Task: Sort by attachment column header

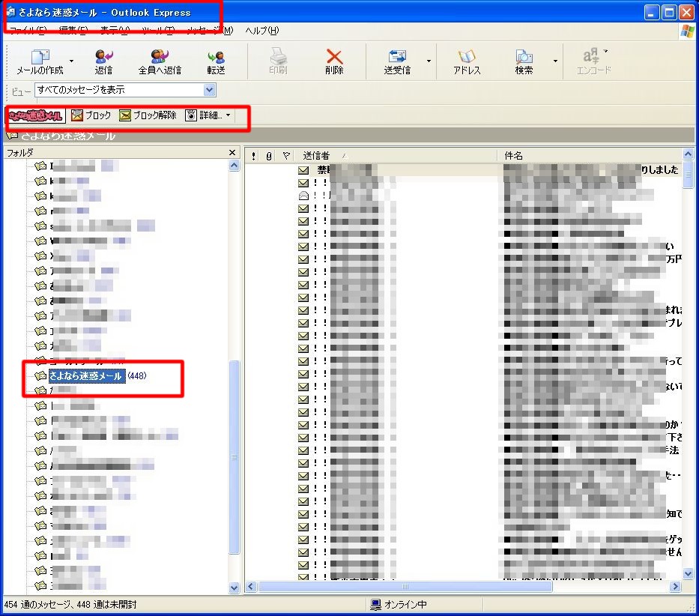Action: point(268,156)
